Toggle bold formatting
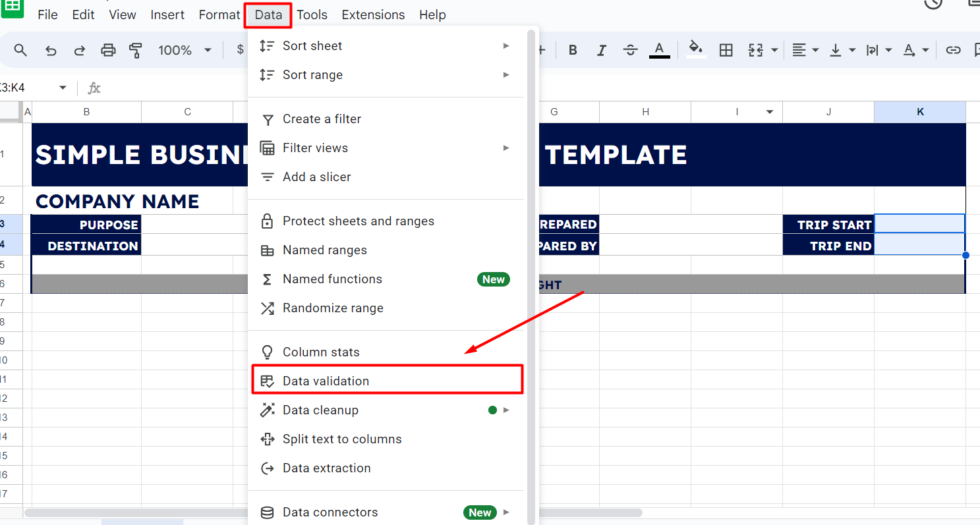The height and width of the screenshot is (525, 980). coord(573,50)
